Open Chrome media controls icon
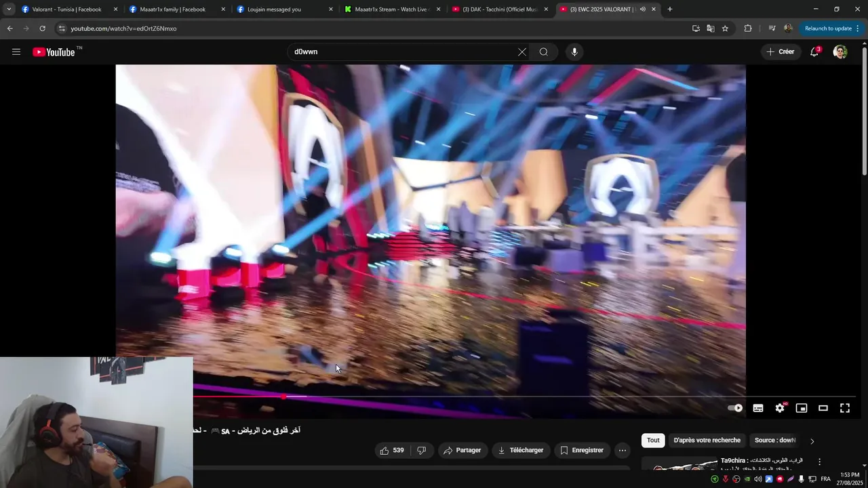 click(772, 28)
